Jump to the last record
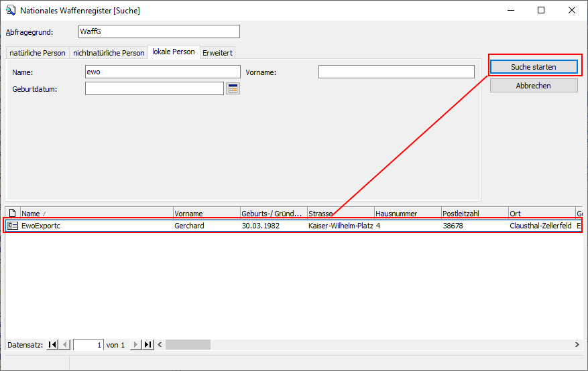 click(148, 345)
